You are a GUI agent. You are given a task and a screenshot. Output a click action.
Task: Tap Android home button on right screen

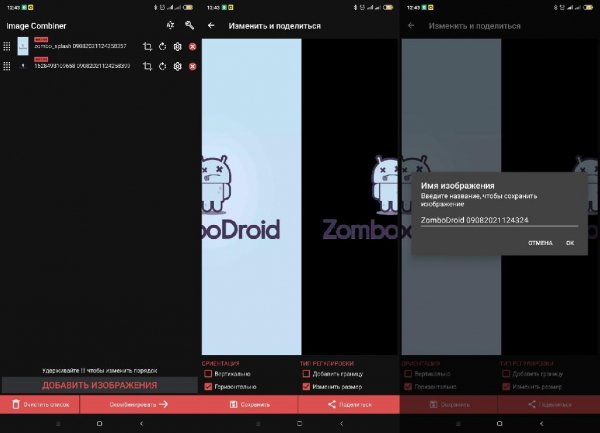499,423
